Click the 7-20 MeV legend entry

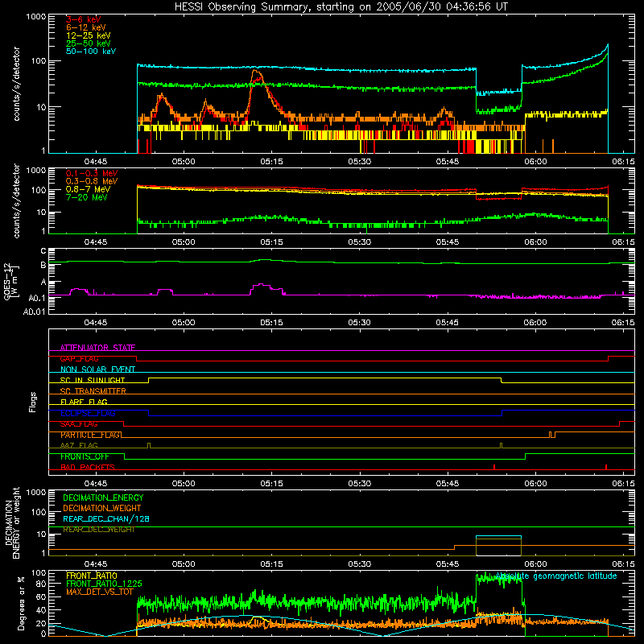(x=87, y=197)
